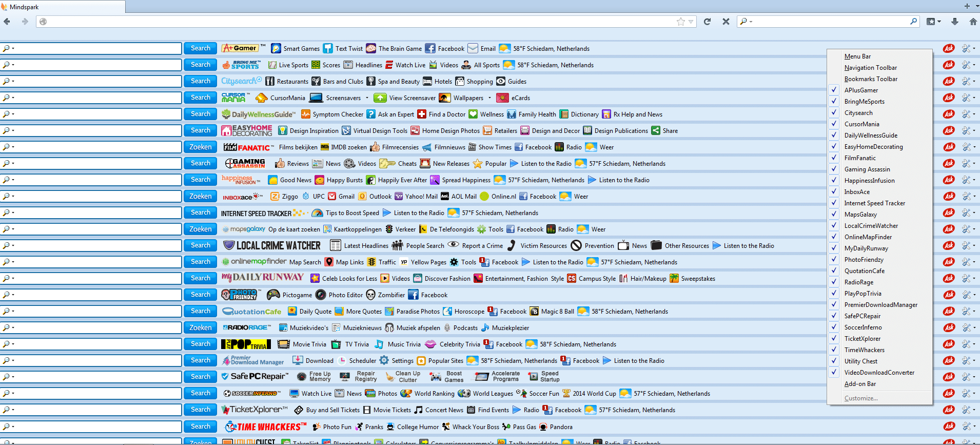The image size is (980, 445).
Task: Open IMDB zoeken on FilmFanatic bar
Action: click(x=344, y=147)
